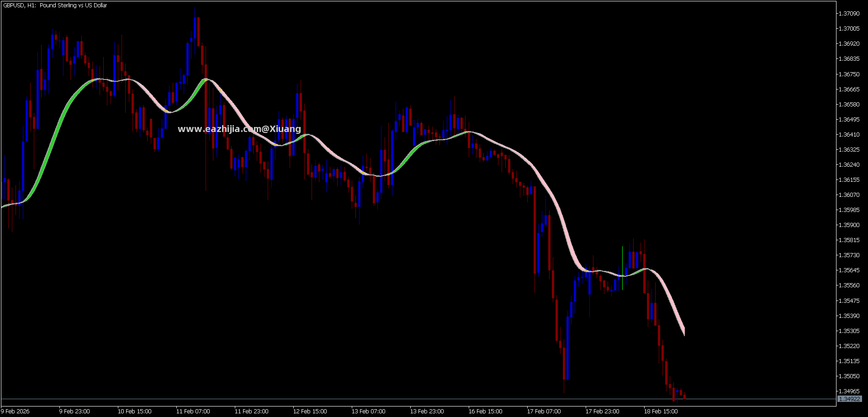The image size is (868, 417).
Task: Select the 1.36580 price scale value
Action: [849, 105]
